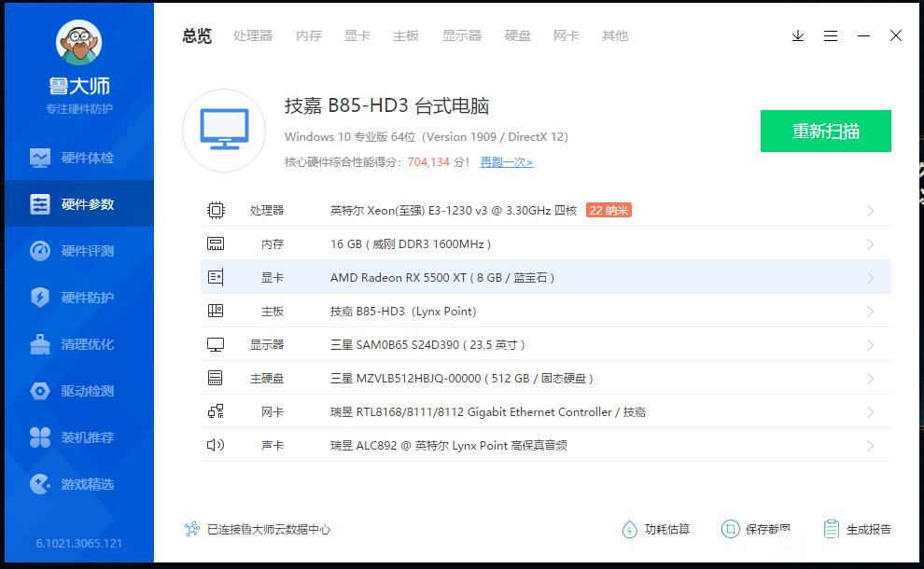Click the monitor icon in 显示器 row
This screenshot has width=924, height=569.
tap(216, 344)
